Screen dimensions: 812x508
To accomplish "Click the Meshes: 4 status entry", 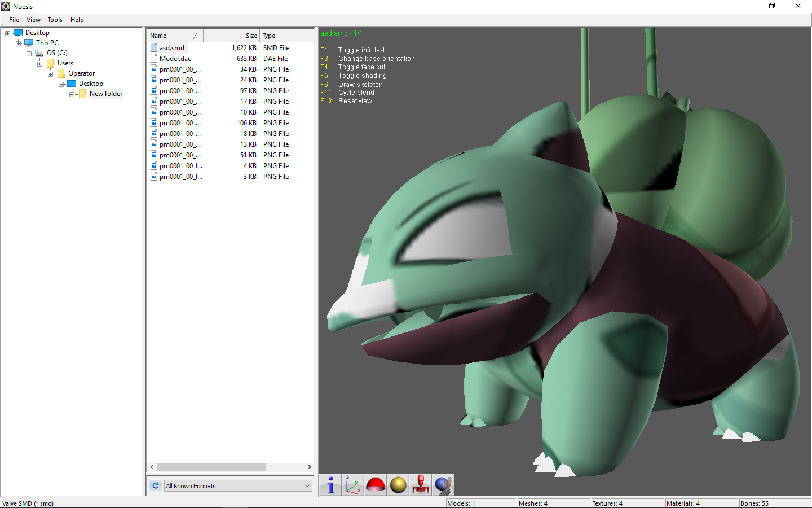I will 554,503.
